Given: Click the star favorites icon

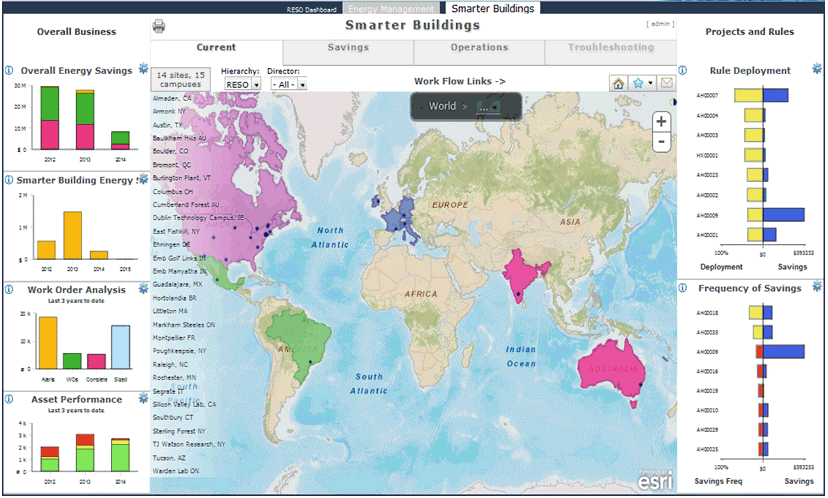Looking at the screenshot, I should coord(638,83).
